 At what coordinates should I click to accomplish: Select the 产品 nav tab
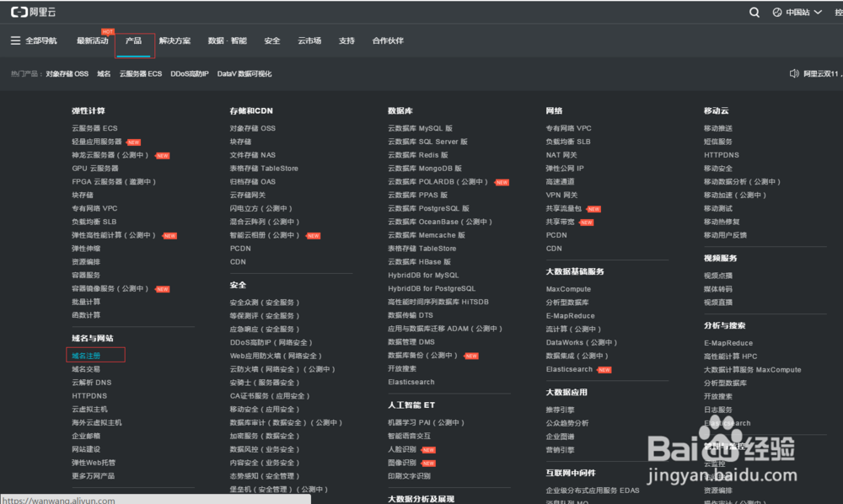coord(133,40)
